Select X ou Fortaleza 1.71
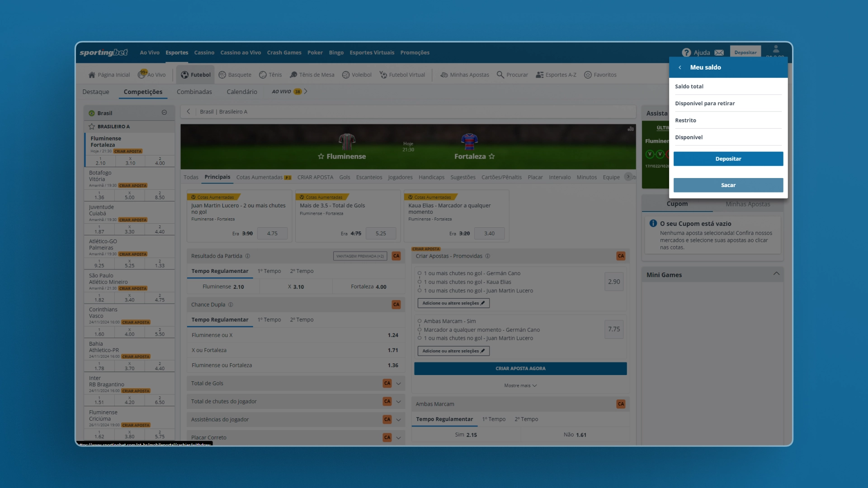Viewport: 868px width, 488px height. pos(296,350)
